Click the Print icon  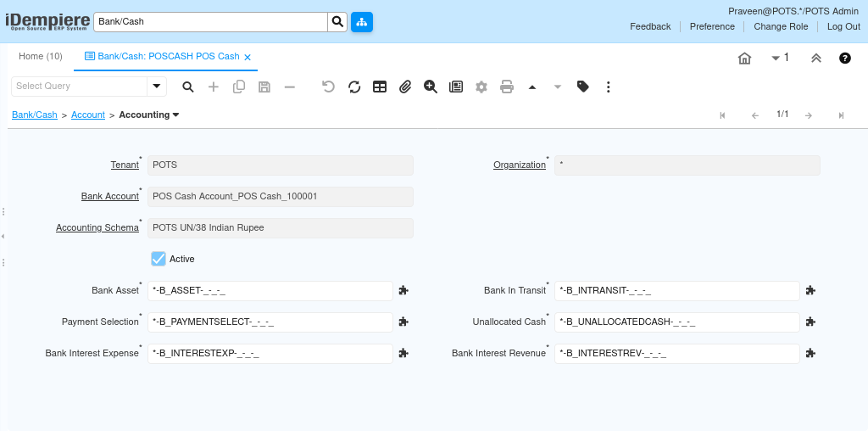pos(507,87)
